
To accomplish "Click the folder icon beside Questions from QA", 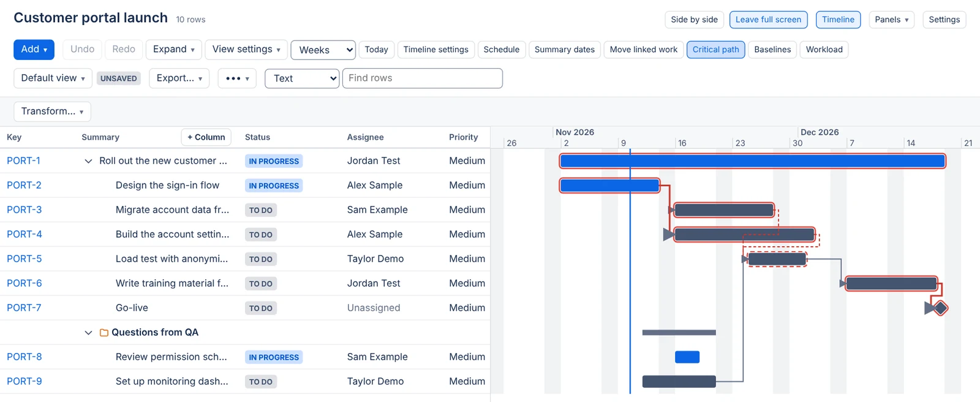I will (x=104, y=333).
